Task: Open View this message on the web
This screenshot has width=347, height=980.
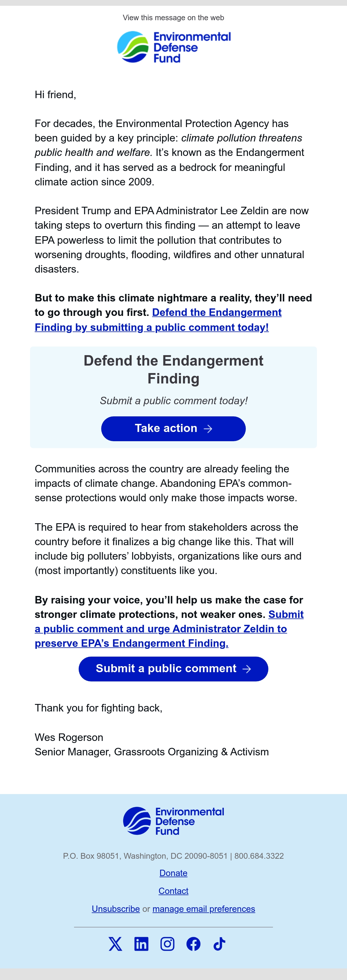Action: tap(173, 18)
